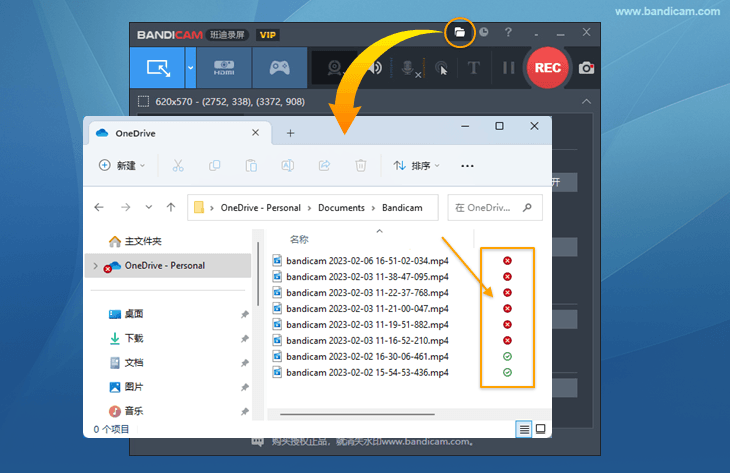730x473 pixels.
Task: Unpin 桌面 using its pin icon
Action: click(244, 315)
